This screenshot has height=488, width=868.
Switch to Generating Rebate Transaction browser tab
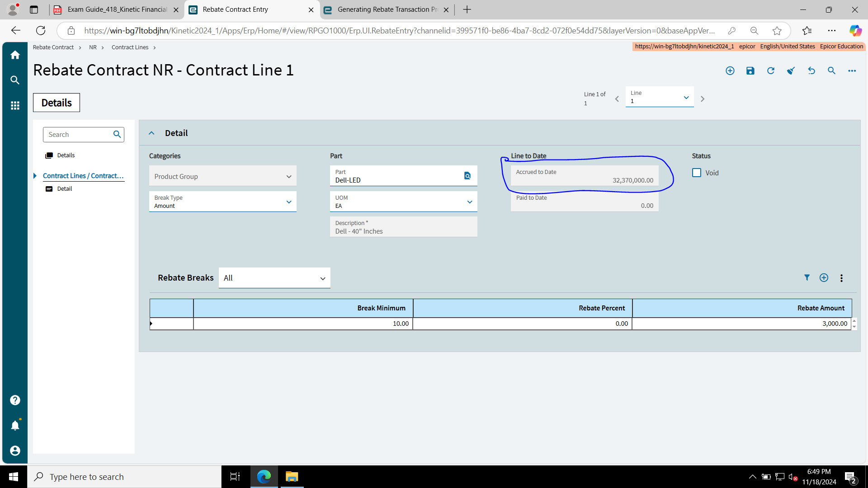(x=387, y=9)
